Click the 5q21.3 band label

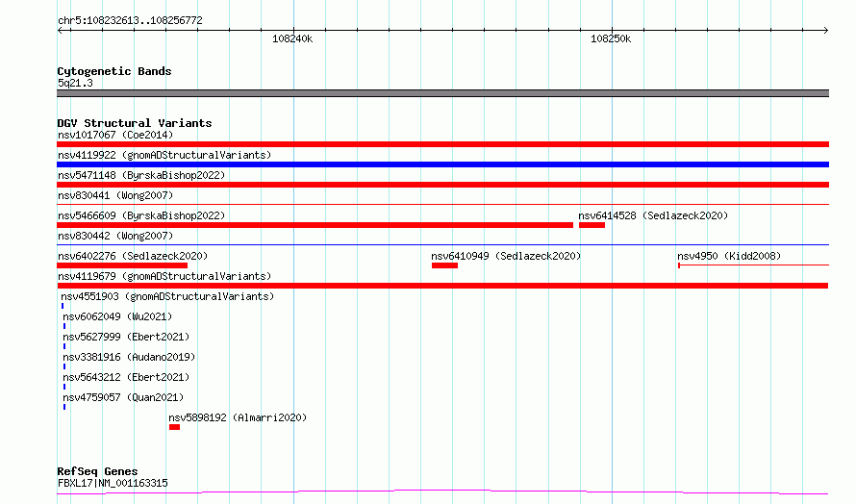point(75,83)
